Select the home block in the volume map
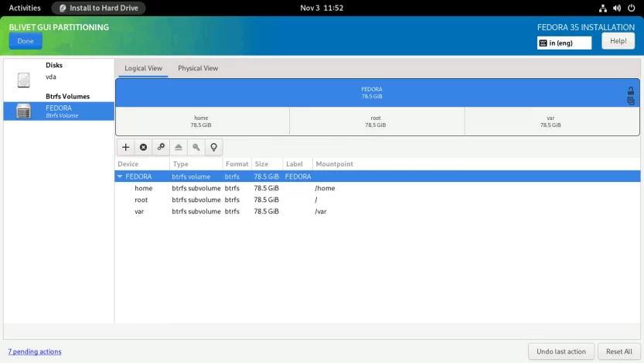This screenshot has height=363, width=644. (x=203, y=122)
